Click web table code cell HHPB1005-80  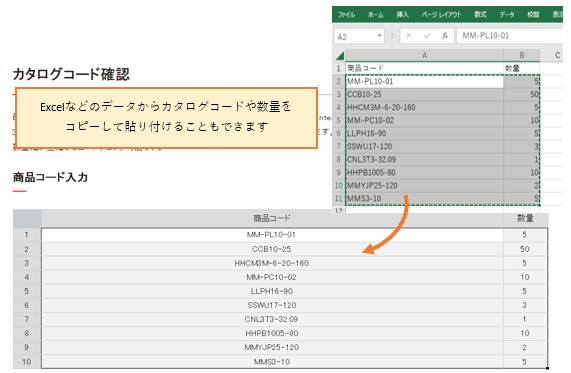(x=272, y=333)
